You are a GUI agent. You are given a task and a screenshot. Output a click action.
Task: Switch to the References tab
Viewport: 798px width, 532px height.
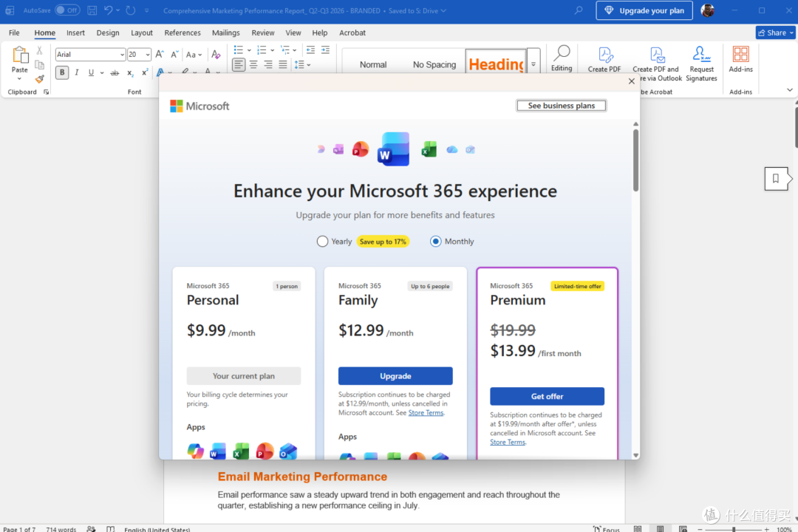point(183,33)
